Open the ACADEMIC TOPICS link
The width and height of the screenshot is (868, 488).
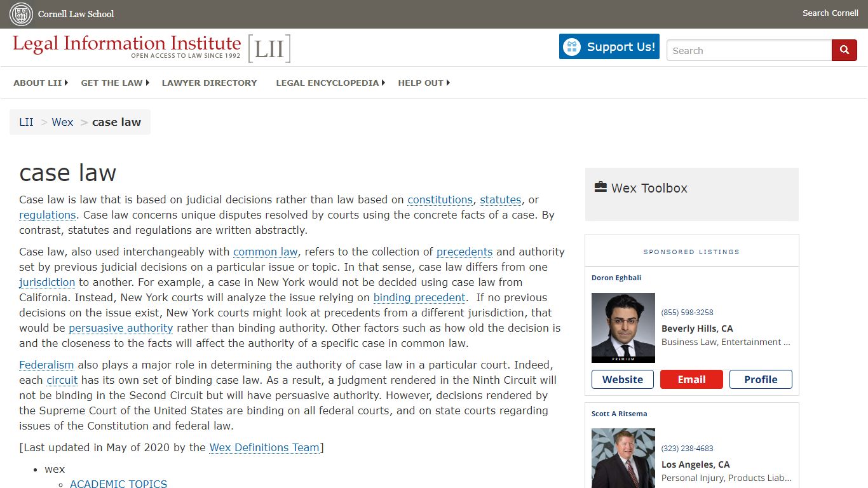[x=118, y=484]
